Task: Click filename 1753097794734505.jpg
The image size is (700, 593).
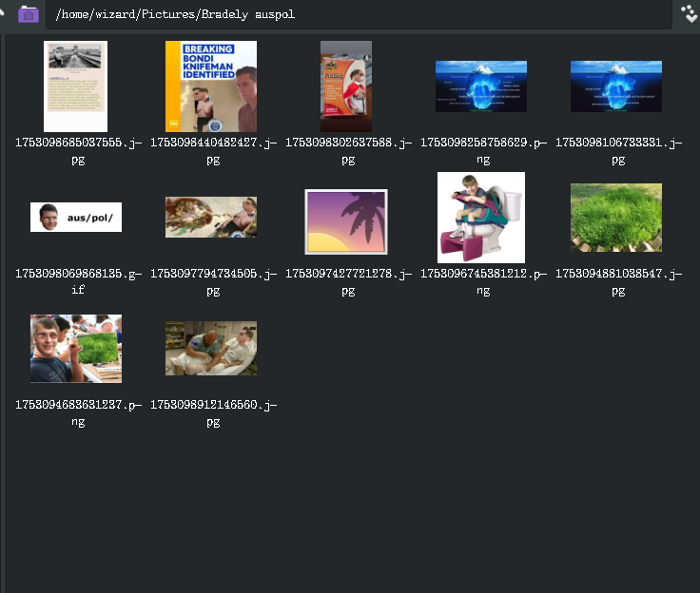Action: click(x=213, y=281)
